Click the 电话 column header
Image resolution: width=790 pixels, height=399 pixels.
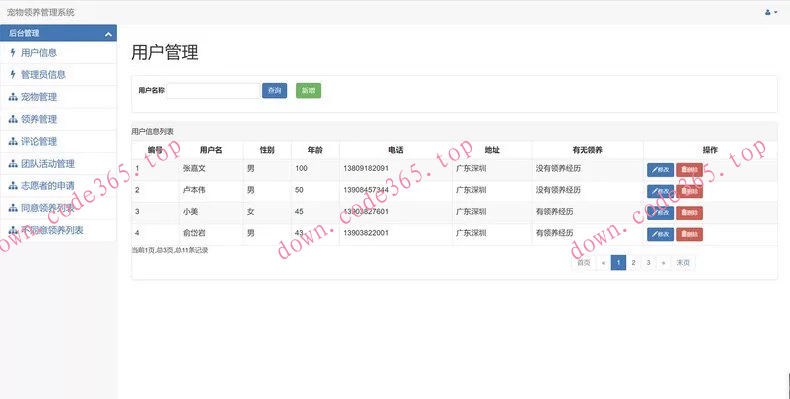pos(396,150)
